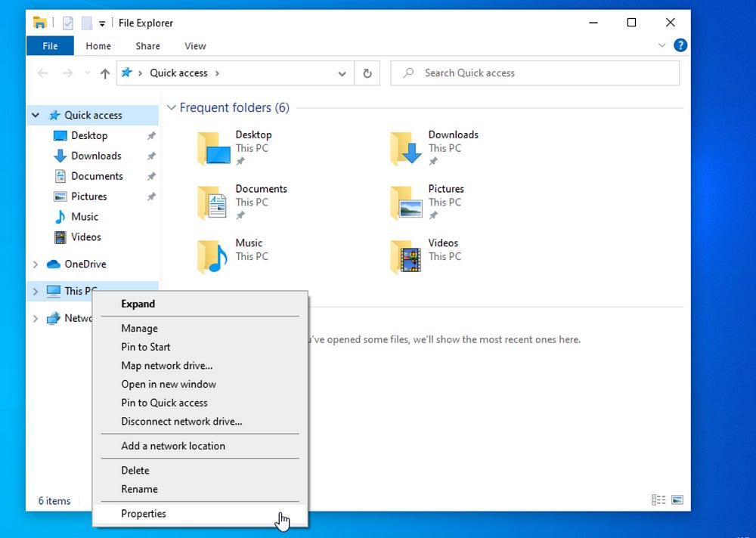Click the Search Quick access field

(534, 73)
